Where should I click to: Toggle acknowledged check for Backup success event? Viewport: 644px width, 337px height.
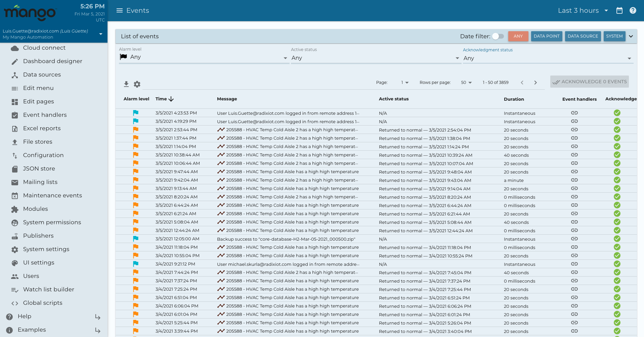(617, 239)
